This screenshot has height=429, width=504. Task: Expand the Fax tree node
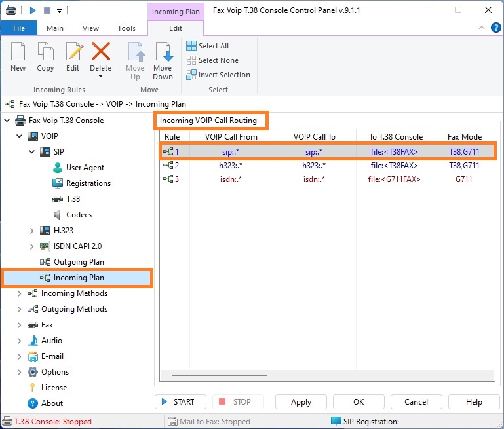click(x=19, y=325)
